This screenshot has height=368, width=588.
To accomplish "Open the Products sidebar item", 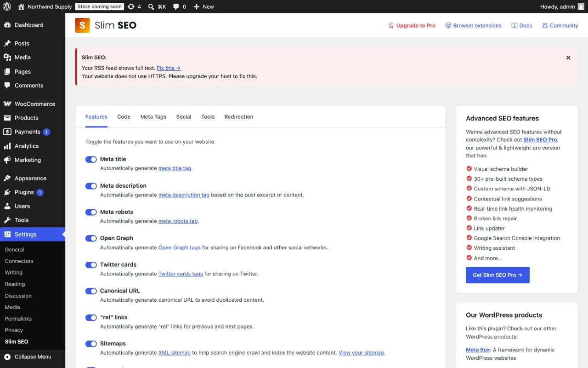I will coord(33,118).
